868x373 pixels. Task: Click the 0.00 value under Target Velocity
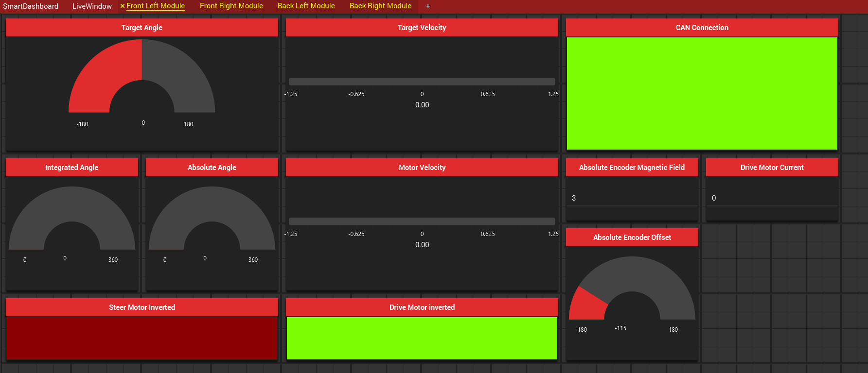(x=422, y=105)
